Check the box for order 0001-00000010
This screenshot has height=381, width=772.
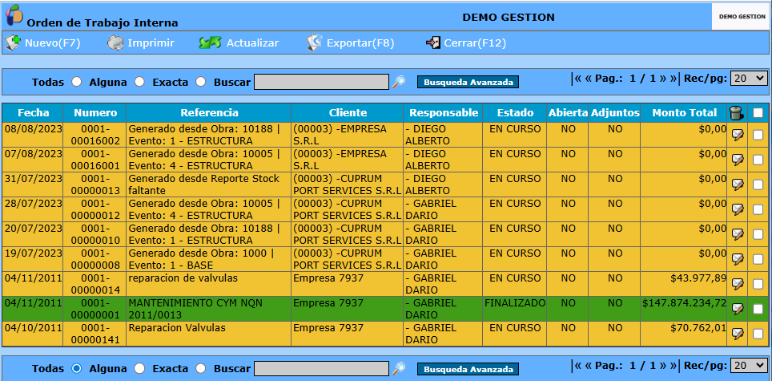click(x=758, y=234)
